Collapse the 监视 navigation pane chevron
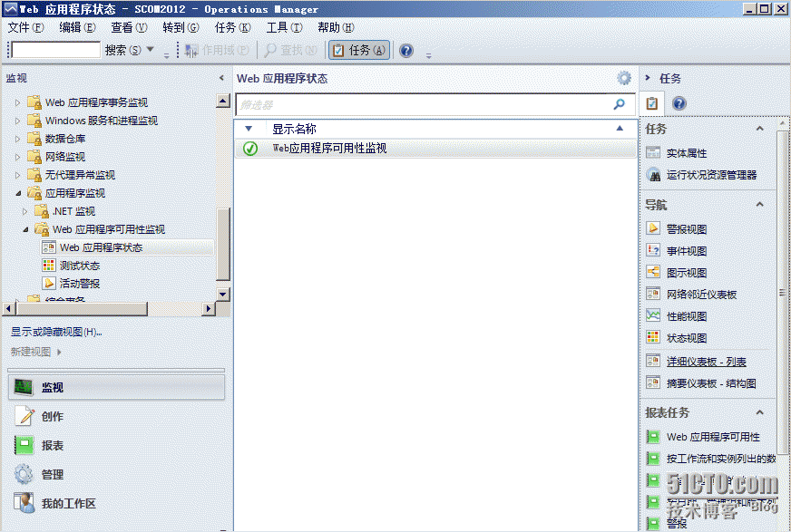The height and width of the screenshot is (532, 791). pyautogui.click(x=221, y=78)
